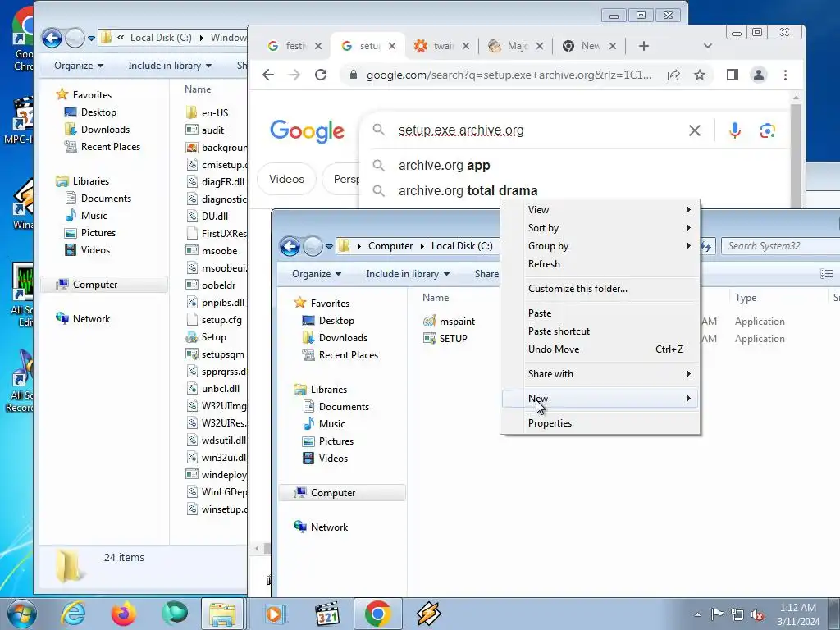The image size is (840, 630).
Task: Bookmark this page with the star icon
Action: tap(700, 75)
